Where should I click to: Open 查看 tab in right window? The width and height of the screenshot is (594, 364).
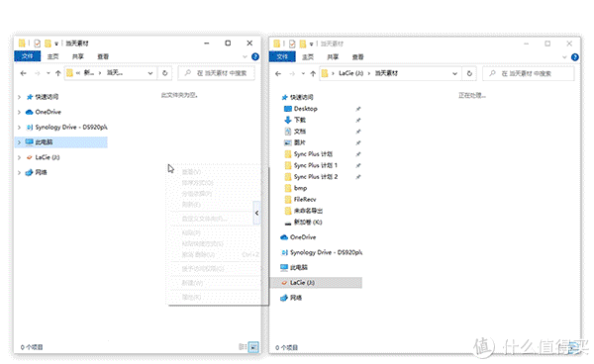coord(358,56)
